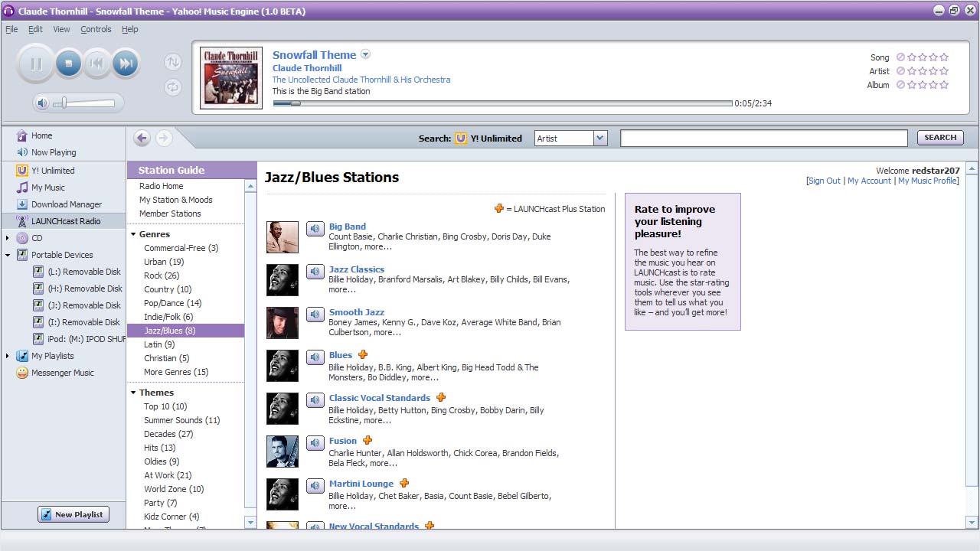Click the song progress seek bar
Image resolution: width=980 pixels, height=551 pixels.
(502, 103)
